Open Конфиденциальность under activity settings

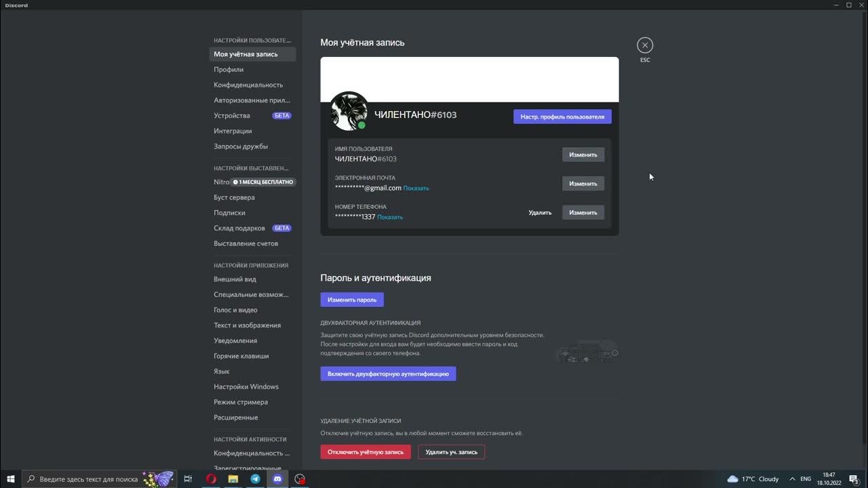[252, 453]
